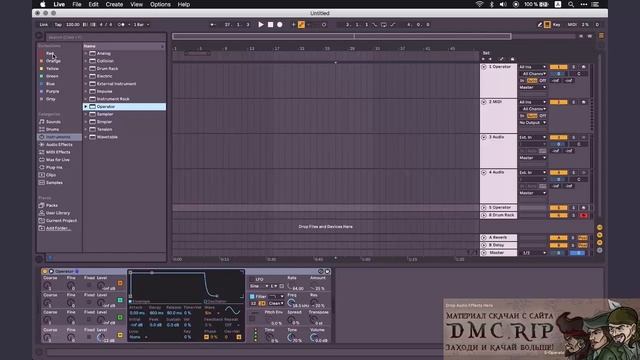Open the Create menu
This screenshot has width=640, height=360.
pyautogui.click(x=114, y=4)
